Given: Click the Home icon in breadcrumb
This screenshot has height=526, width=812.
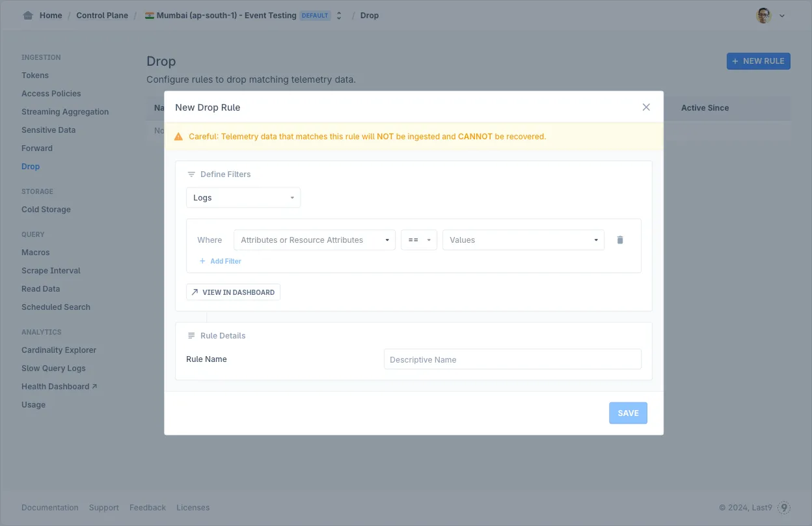Looking at the screenshot, I should (28, 16).
